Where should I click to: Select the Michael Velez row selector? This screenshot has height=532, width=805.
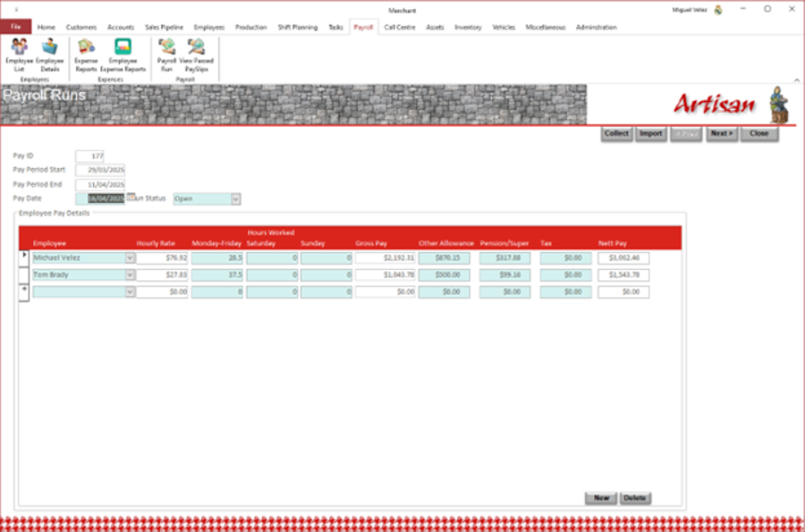(x=24, y=258)
